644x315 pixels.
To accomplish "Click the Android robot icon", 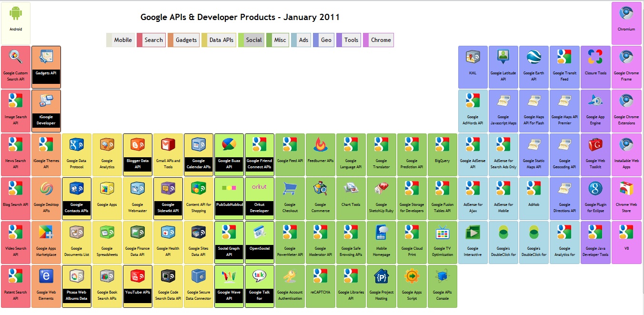I will 16,13.
